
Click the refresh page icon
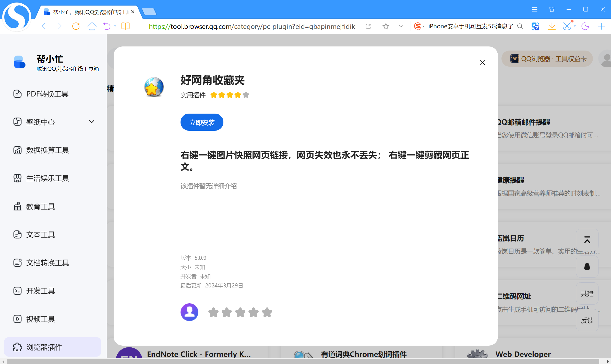(x=76, y=26)
